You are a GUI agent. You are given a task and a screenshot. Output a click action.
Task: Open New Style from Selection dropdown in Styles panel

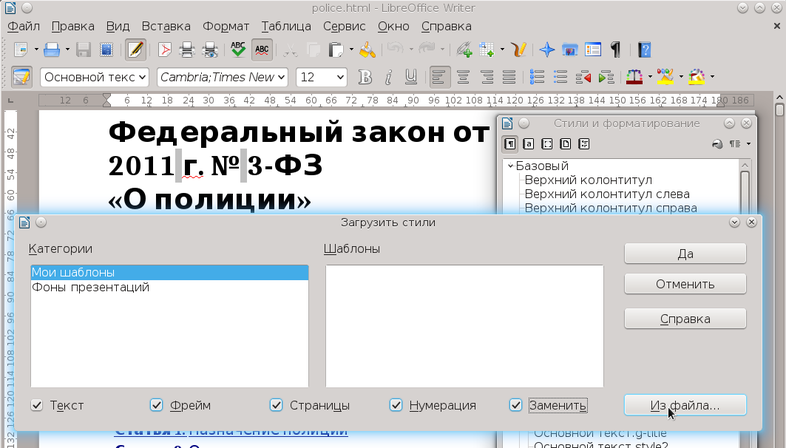point(748,144)
